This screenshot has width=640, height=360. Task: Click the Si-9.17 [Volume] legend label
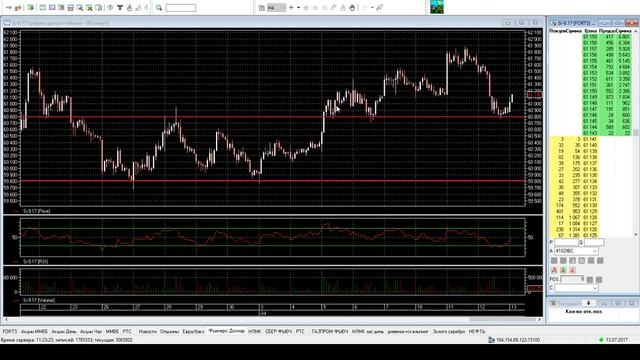[39, 300]
